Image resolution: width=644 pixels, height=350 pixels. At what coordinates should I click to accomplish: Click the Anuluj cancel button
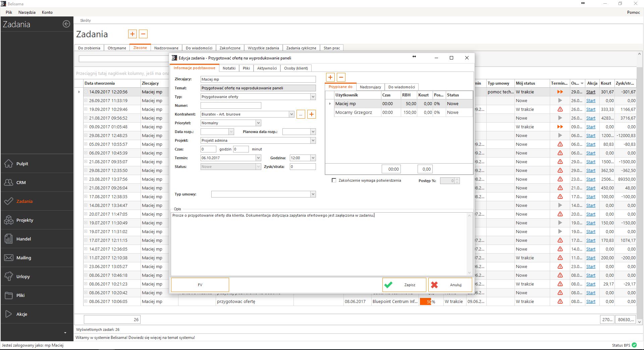(x=450, y=285)
